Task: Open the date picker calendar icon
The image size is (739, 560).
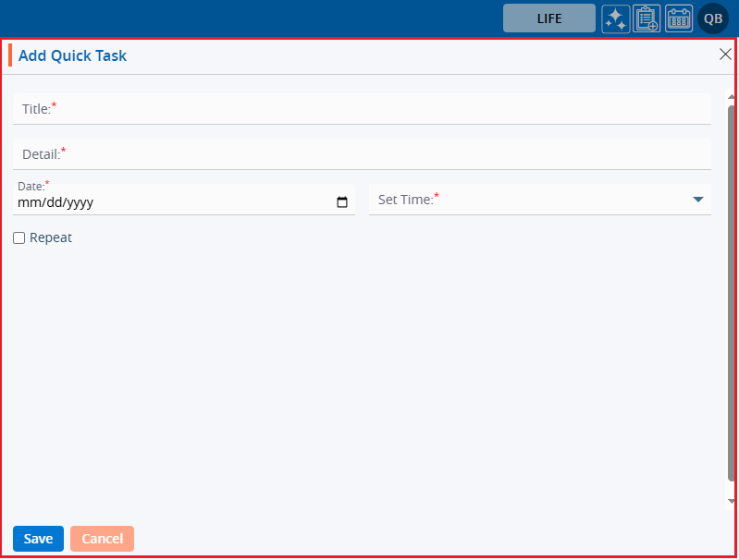Action: (342, 202)
